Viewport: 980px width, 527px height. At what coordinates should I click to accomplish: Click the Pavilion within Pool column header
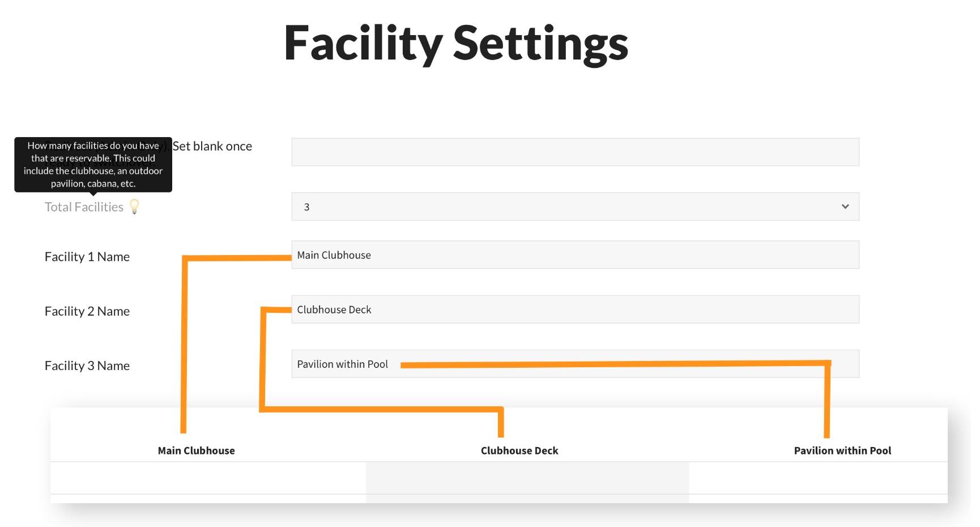coord(842,450)
